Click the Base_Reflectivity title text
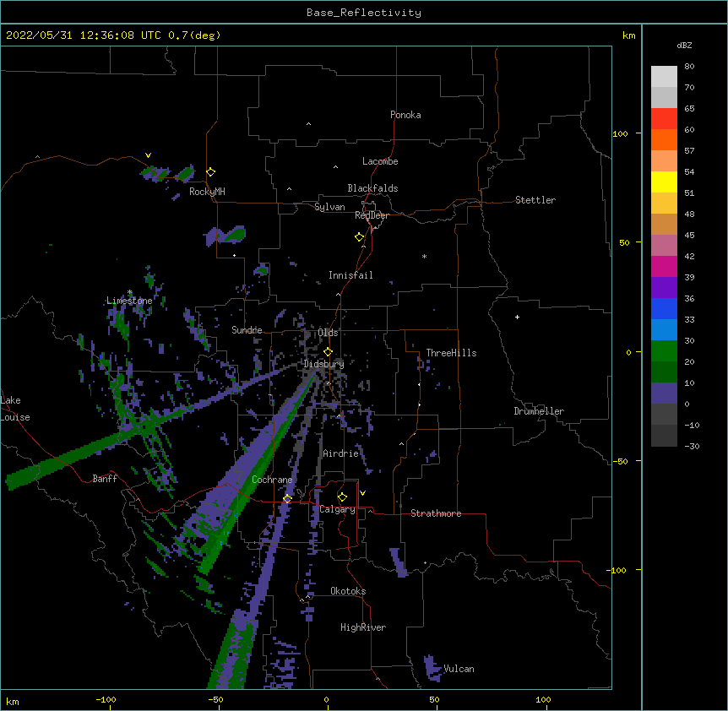Viewport: 728px width, 711px height. pyautogui.click(x=364, y=13)
